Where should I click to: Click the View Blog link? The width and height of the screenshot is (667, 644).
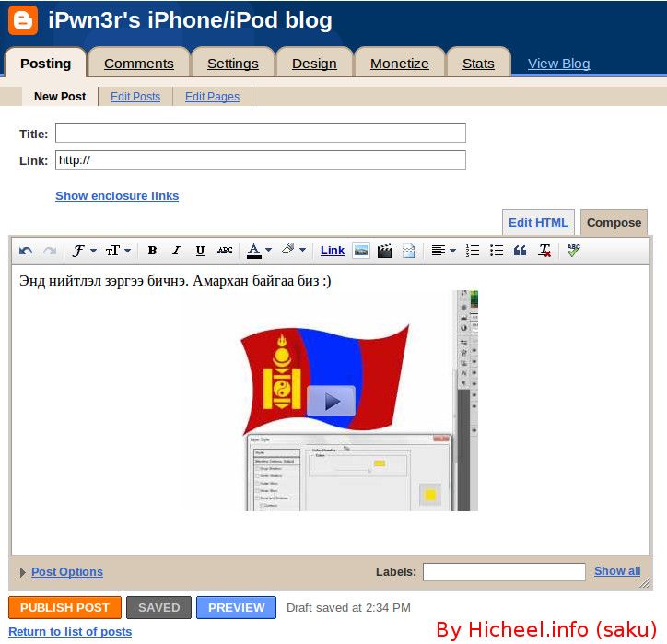tap(558, 64)
